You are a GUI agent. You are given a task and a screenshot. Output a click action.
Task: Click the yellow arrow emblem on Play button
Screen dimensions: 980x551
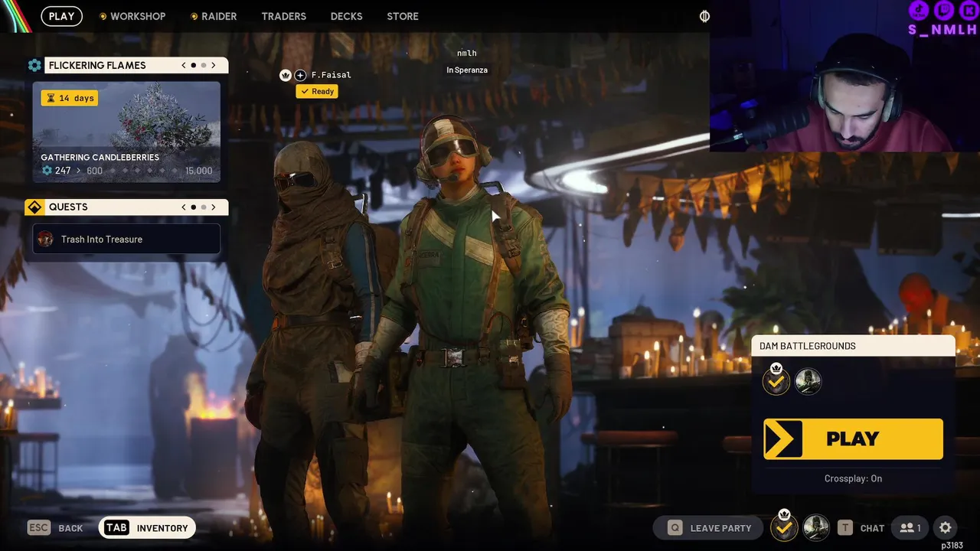tap(783, 439)
